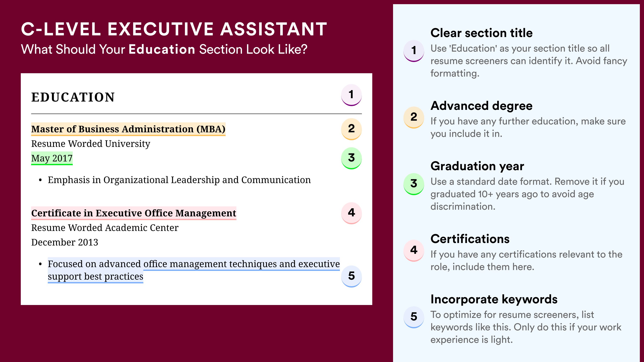Viewport: 644px width, 362px height.
Task: Click the Advanced degree heading
Action: [482, 106]
